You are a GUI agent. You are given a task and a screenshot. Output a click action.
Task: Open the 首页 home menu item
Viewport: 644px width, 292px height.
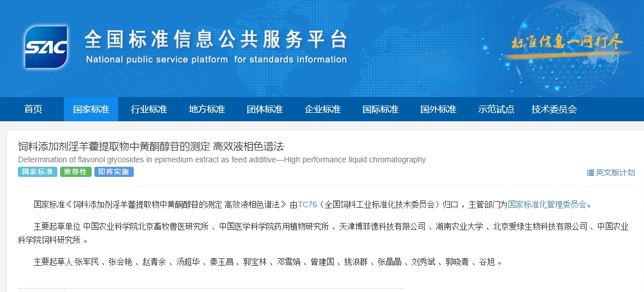click(x=33, y=109)
